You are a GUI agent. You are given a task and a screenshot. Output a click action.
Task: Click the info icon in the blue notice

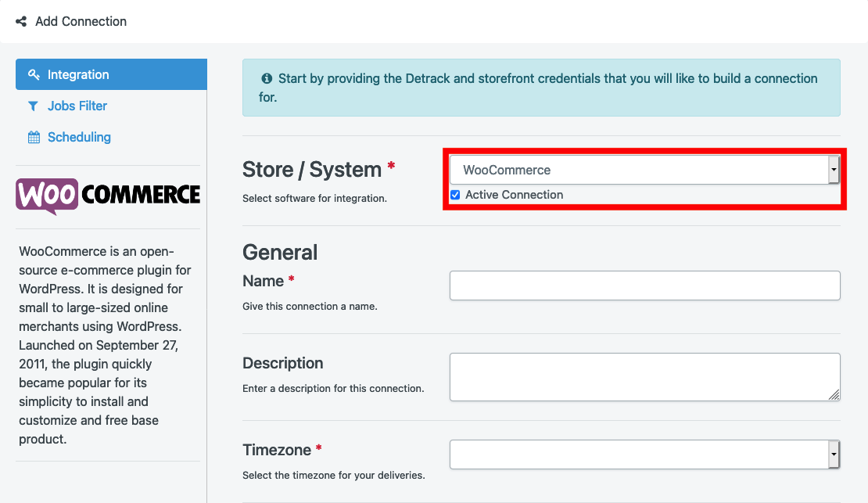click(267, 79)
